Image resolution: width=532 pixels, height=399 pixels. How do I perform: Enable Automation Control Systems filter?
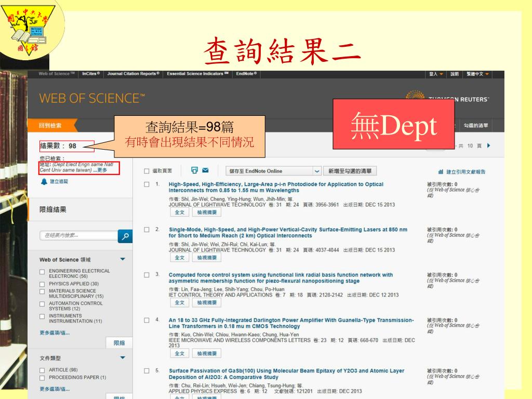click(x=42, y=304)
